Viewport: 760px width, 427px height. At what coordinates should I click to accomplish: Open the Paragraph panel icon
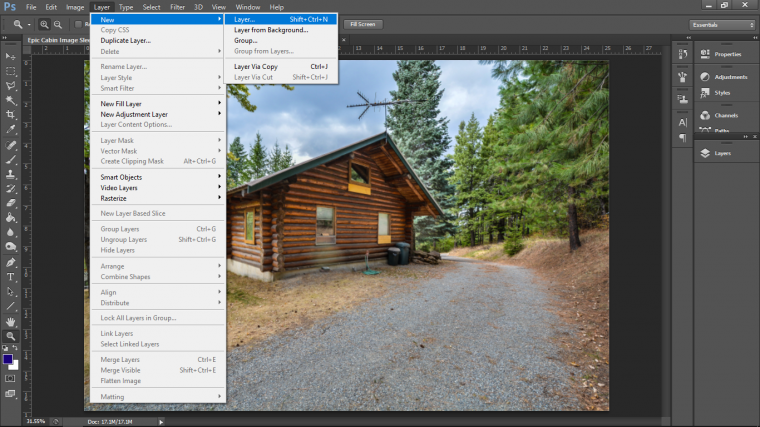[x=683, y=138]
